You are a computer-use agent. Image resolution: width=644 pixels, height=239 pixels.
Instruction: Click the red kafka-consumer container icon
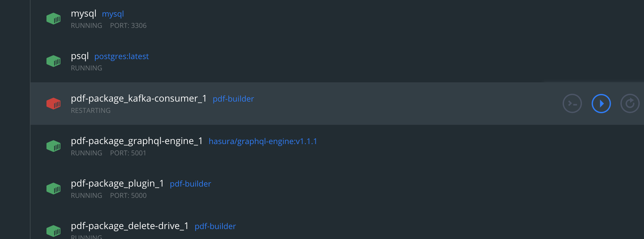pyautogui.click(x=53, y=104)
